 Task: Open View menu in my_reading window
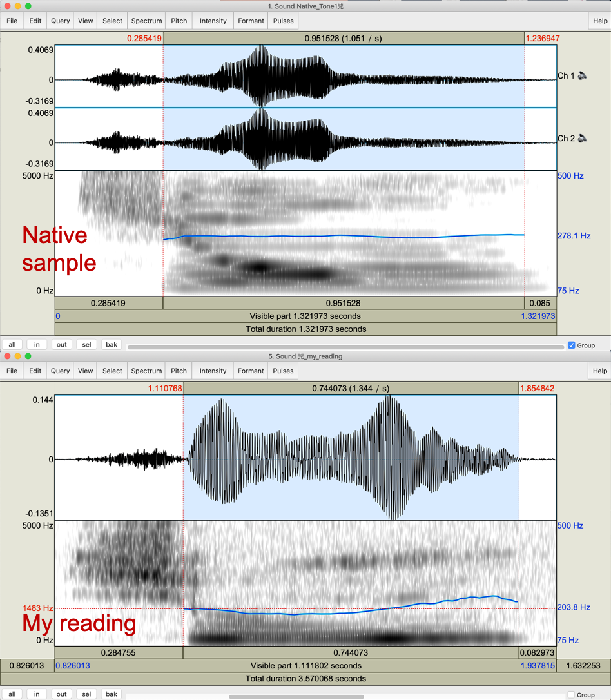(x=86, y=371)
